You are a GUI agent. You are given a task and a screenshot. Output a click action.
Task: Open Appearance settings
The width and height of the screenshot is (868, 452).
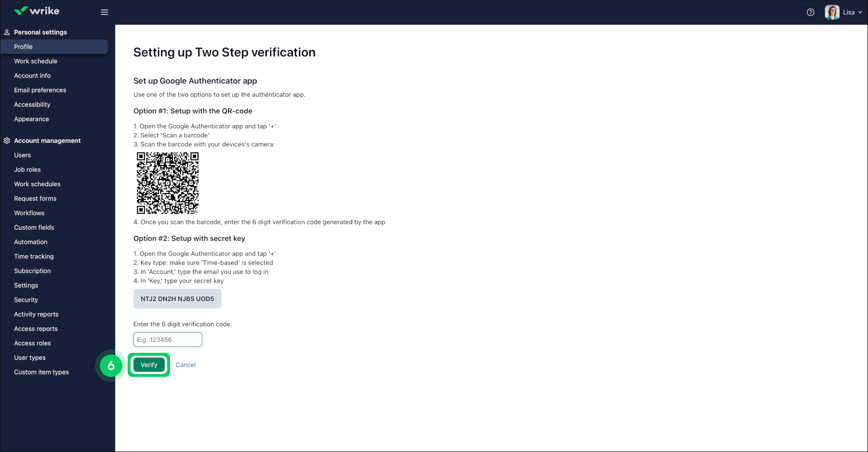point(31,119)
